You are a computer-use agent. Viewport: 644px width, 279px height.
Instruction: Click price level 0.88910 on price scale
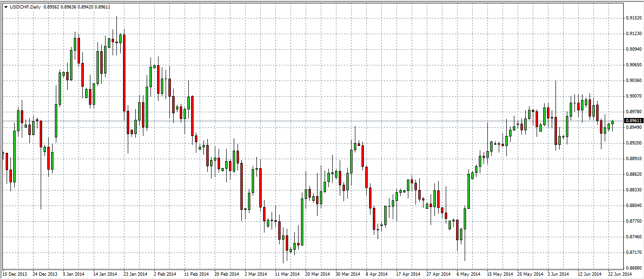pyautogui.click(x=634, y=159)
